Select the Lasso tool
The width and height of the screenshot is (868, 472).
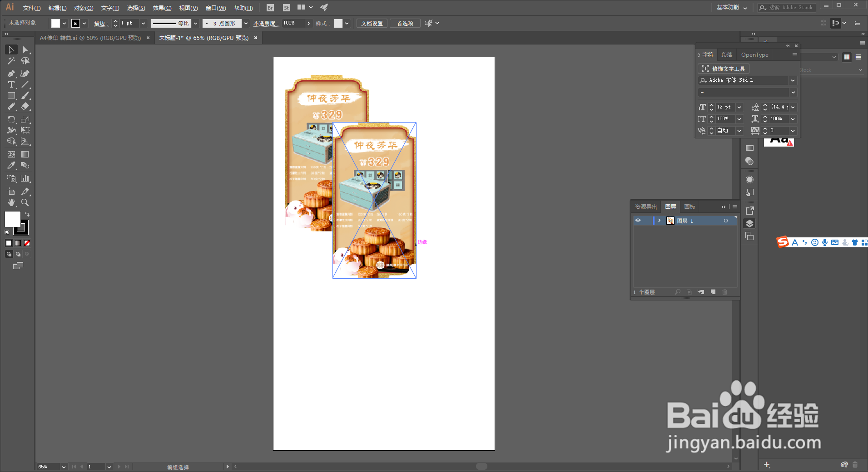tap(25, 61)
